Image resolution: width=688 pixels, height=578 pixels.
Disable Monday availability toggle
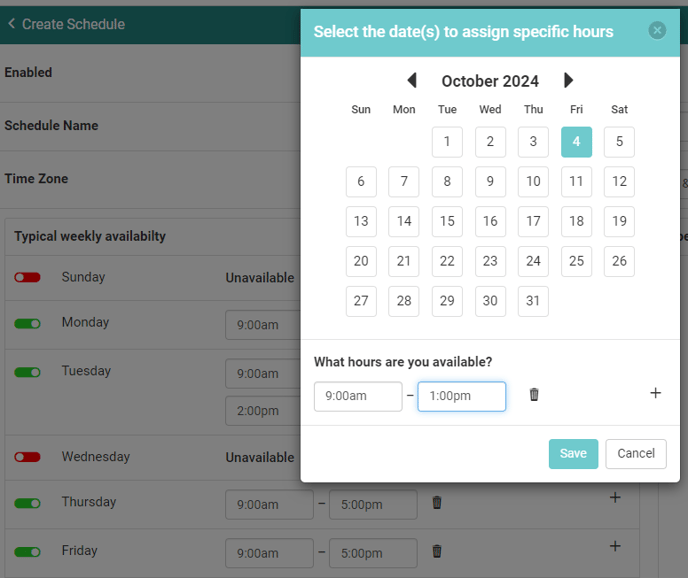pyautogui.click(x=27, y=323)
